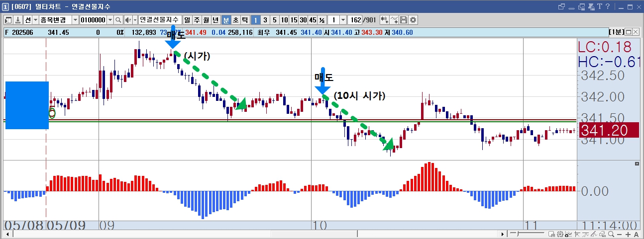Click the sound speaker icon in toolbar
The height and width of the screenshot is (239, 644).
(128, 20)
